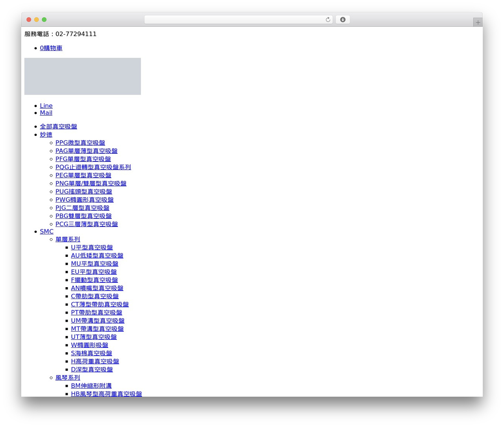Select 全部真空吸盤 category
Viewport: 504px width, 427px height.
(x=58, y=126)
